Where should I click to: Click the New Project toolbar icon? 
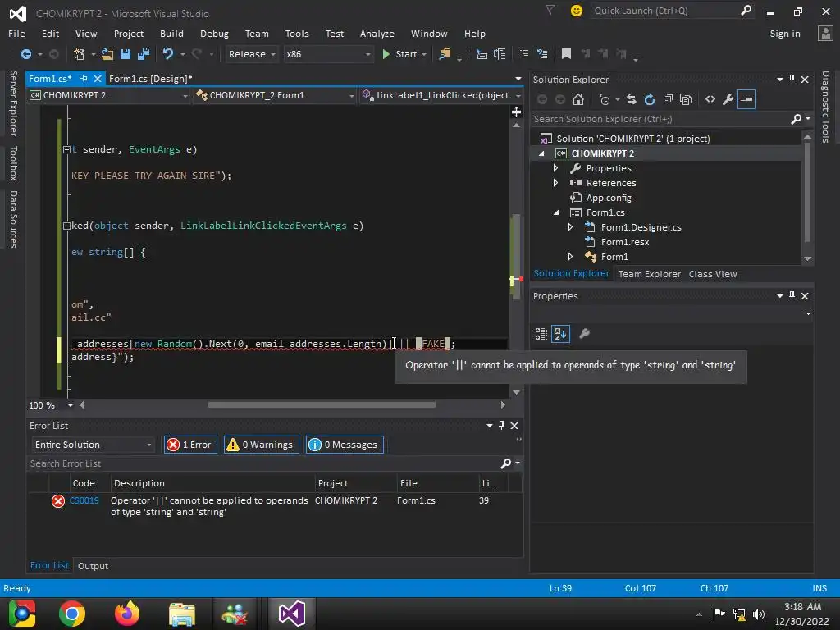tap(80, 54)
